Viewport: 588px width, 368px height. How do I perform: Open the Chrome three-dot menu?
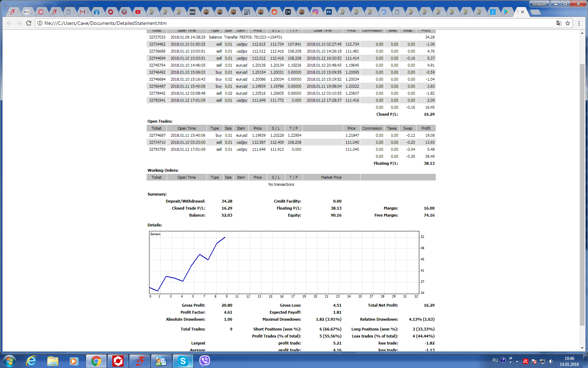point(579,23)
